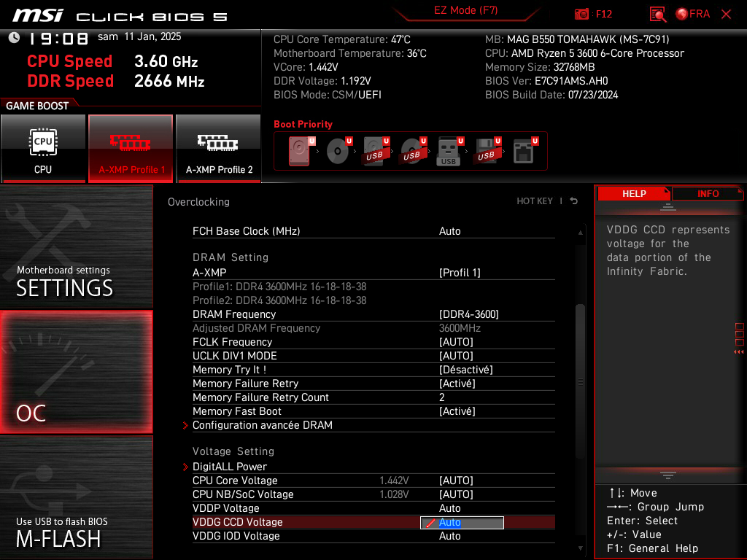Toggle Memory Failure Retry option
This screenshot has width=747, height=560.
[x=457, y=384]
